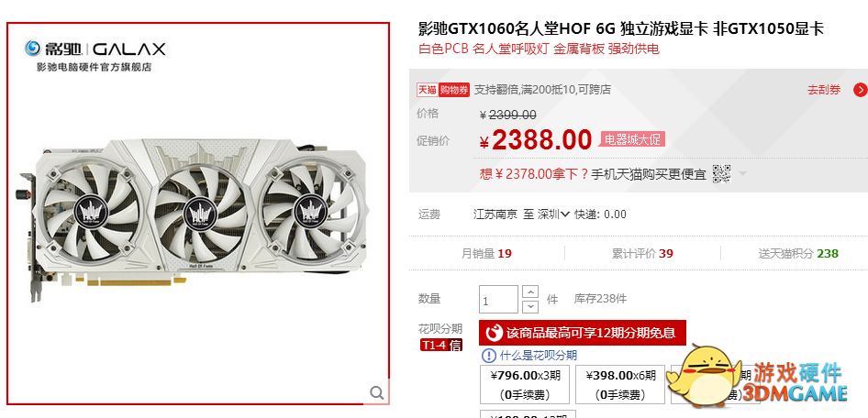Screen dimensions: 868x418
Task: Click the 去刮券 link
Action: point(824,90)
